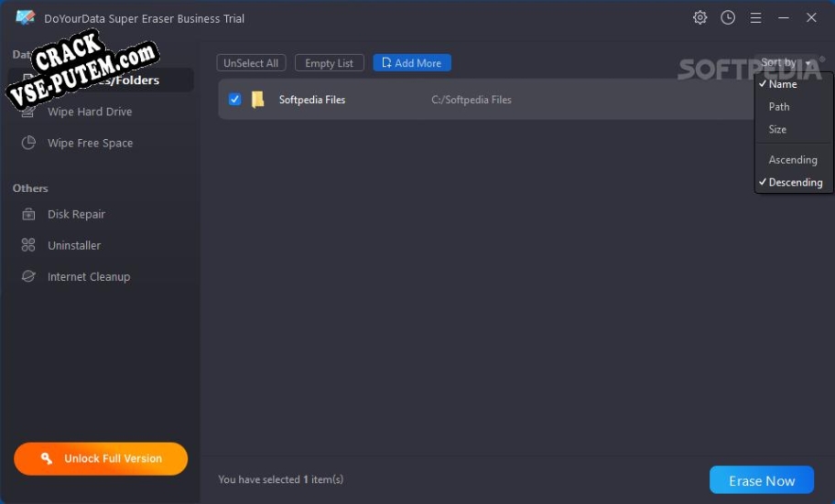This screenshot has width=835, height=504.
Task: Click the orange Unlock Full Version button
Action: click(101, 459)
